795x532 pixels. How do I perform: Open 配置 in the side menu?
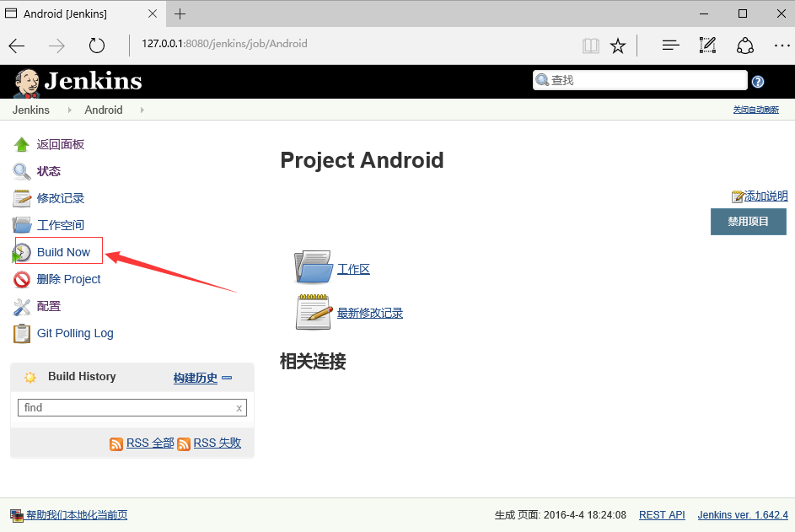click(49, 306)
